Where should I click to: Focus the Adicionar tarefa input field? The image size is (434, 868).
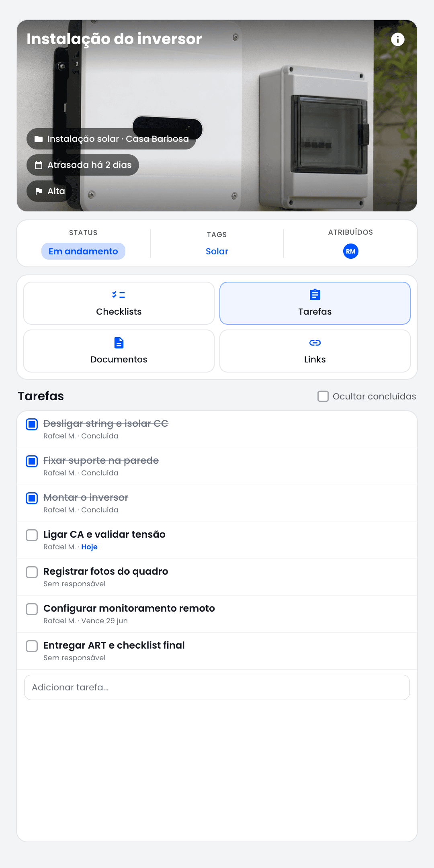click(217, 687)
